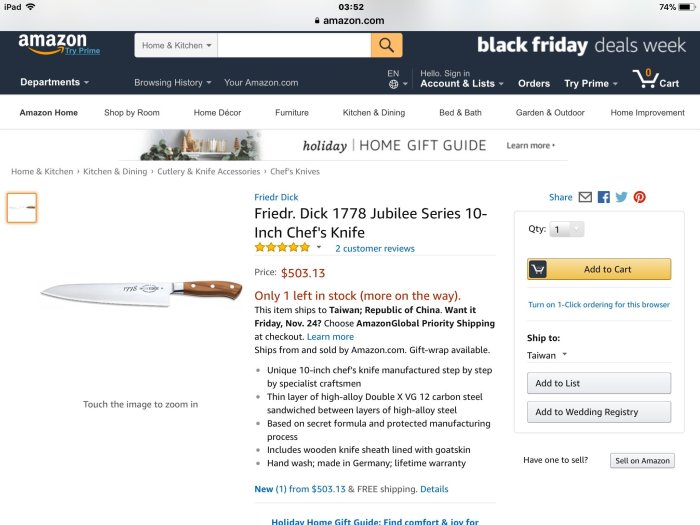Open the Kitchen & Dining tab
The height and width of the screenshot is (525, 700).
(374, 113)
